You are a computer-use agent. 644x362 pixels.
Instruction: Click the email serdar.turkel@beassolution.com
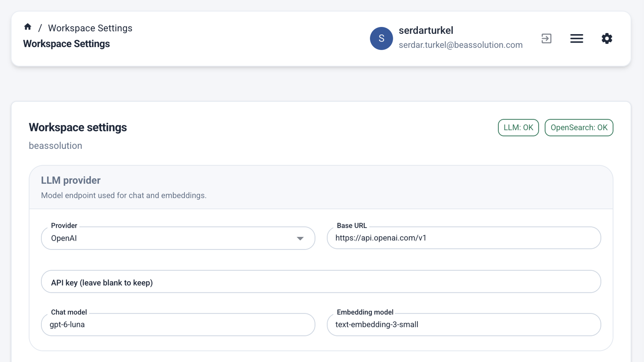[460, 45]
